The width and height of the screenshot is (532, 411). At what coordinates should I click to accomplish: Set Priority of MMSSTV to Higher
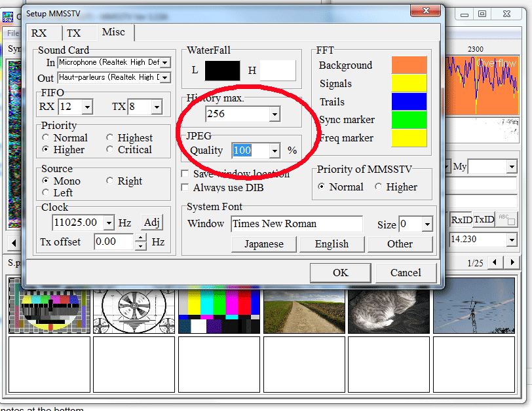point(378,187)
